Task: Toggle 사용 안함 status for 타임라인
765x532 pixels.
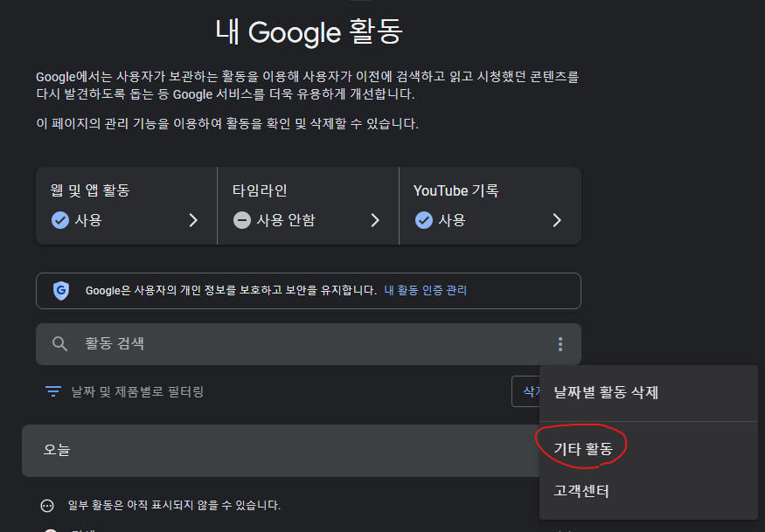Action: point(282,220)
